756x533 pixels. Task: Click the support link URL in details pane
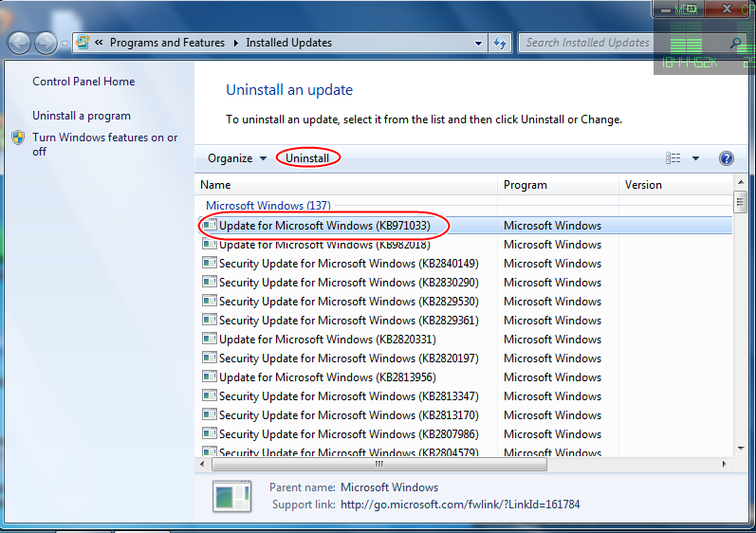[460, 505]
